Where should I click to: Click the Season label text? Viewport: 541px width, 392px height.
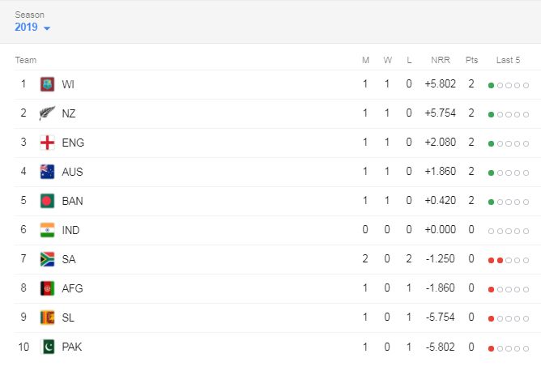coord(29,15)
